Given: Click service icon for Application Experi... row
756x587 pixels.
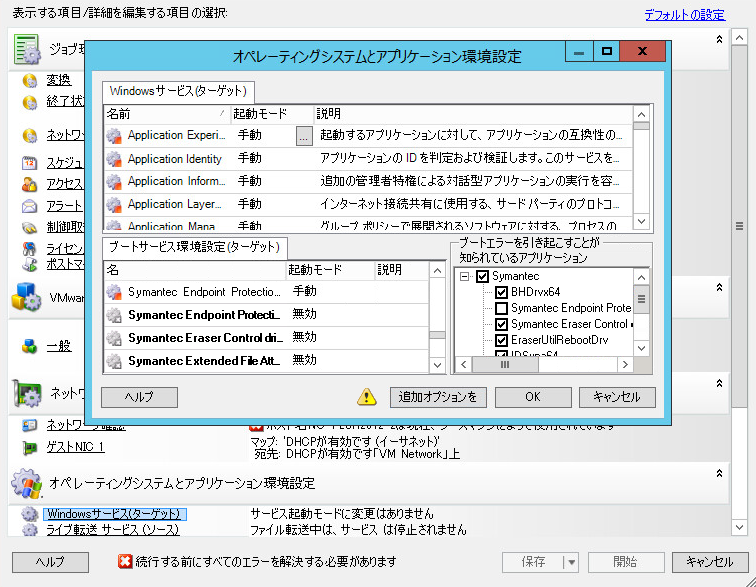Looking at the screenshot, I should [x=114, y=136].
